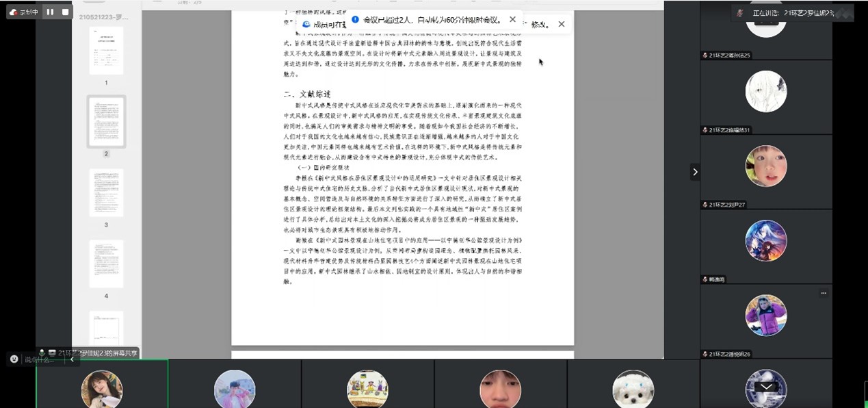The height and width of the screenshot is (408, 868).
Task: Pause the cloud recording
Action: (x=50, y=12)
